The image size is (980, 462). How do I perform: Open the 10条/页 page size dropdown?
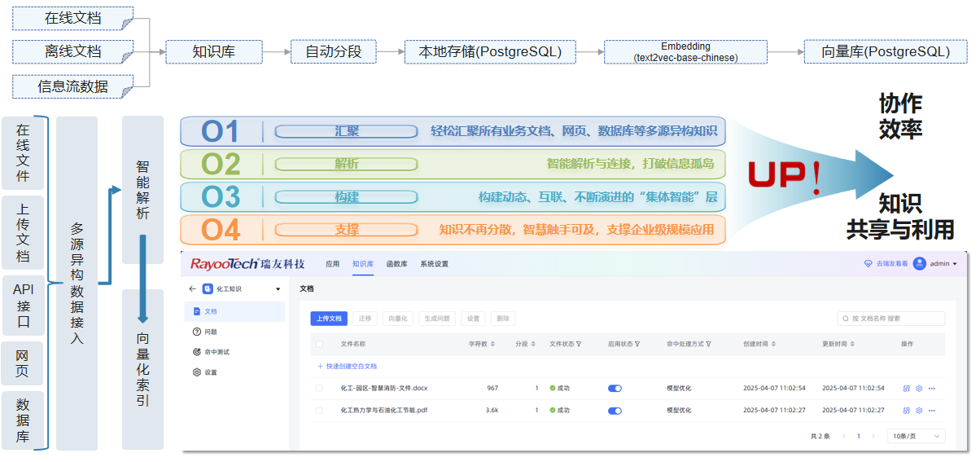916,437
